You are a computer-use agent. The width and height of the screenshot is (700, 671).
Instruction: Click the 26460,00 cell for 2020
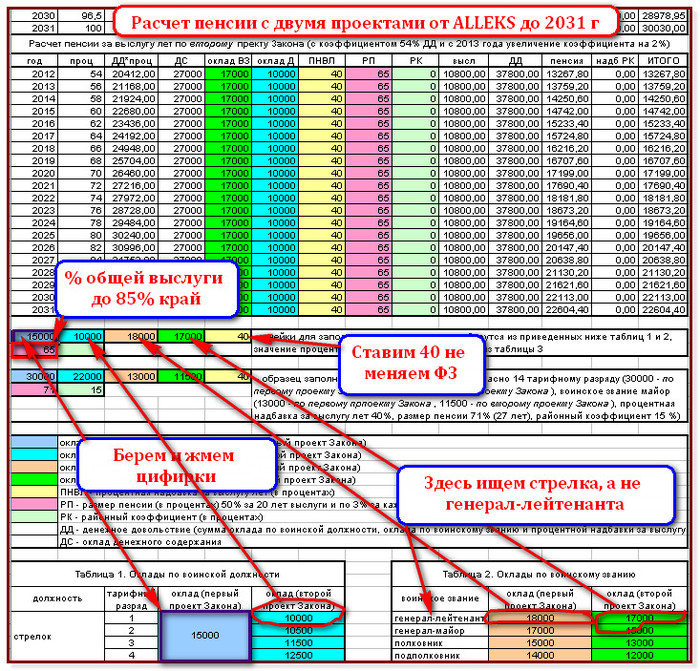click(131, 173)
